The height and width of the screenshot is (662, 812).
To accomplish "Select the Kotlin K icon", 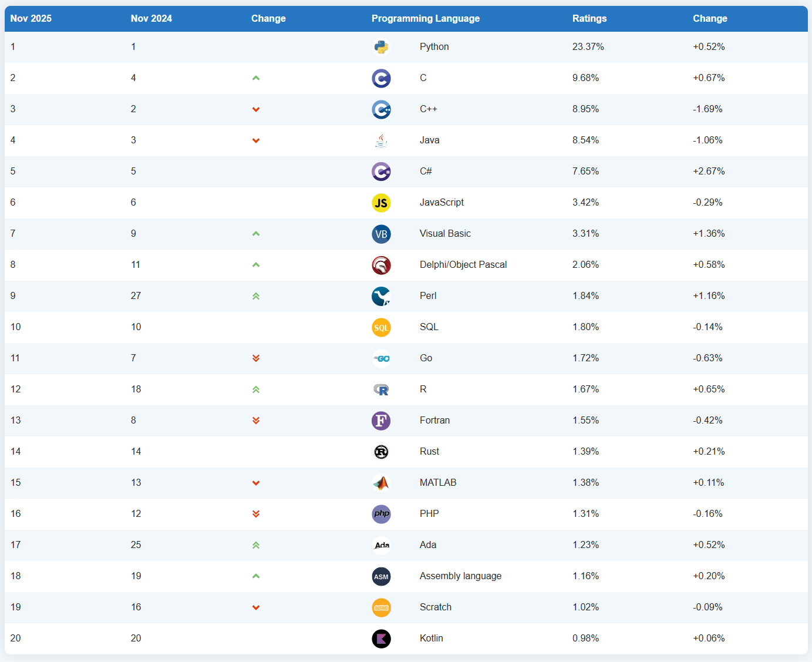I will [x=381, y=639].
